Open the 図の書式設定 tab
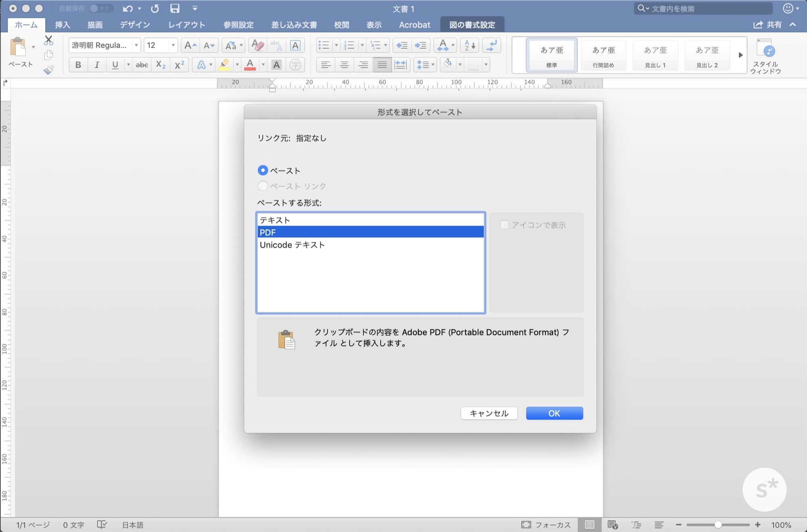This screenshot has width=807, height=532. [x=472, y=25]
